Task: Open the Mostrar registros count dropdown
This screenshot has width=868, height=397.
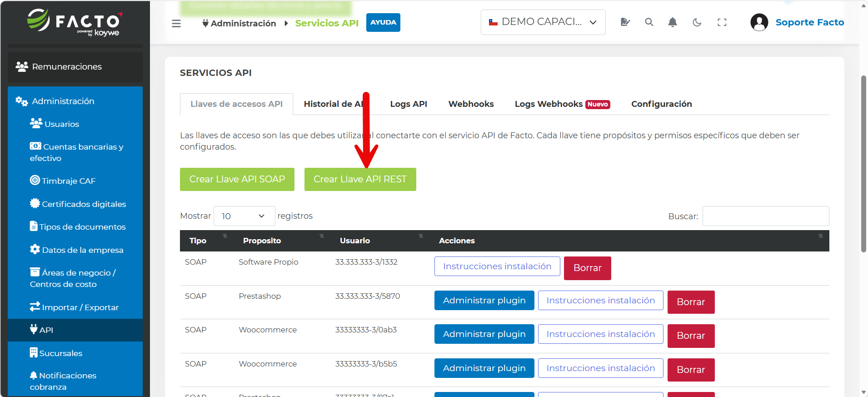Action: pos(244,216)
